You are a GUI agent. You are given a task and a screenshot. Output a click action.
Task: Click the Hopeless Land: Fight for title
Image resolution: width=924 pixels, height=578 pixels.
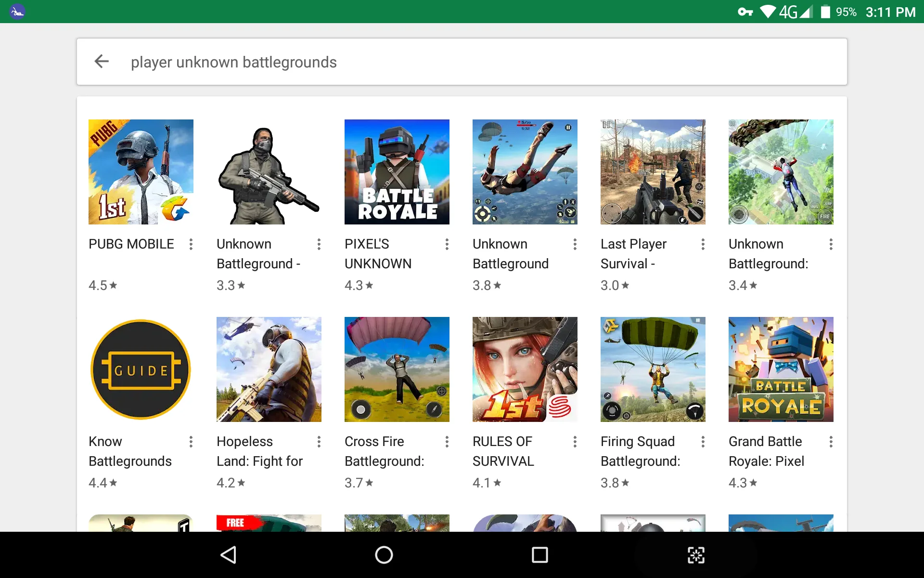[x=259, y=451]
